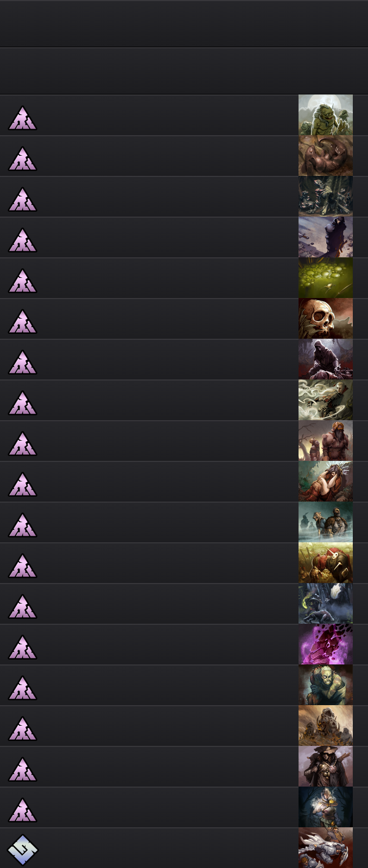
Task: Open the green goblins under moon thumbnail
Action: point(326,115)
